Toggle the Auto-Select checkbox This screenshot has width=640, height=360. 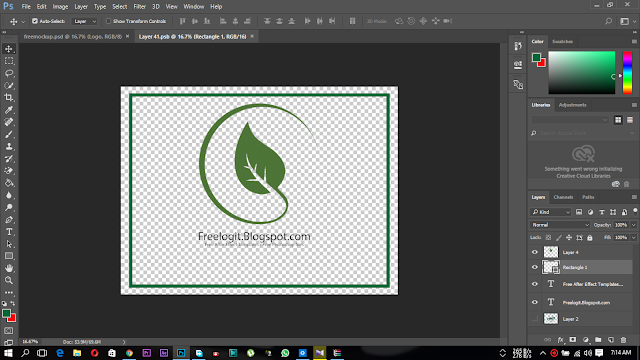tap(35, 21)
